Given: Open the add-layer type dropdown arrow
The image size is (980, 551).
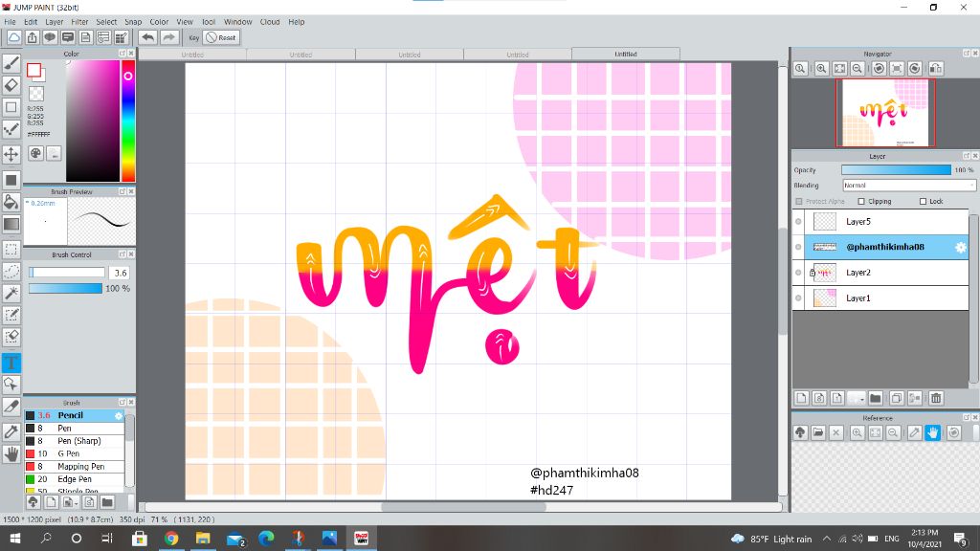Looking at the screenshot, I should [862, 399].
